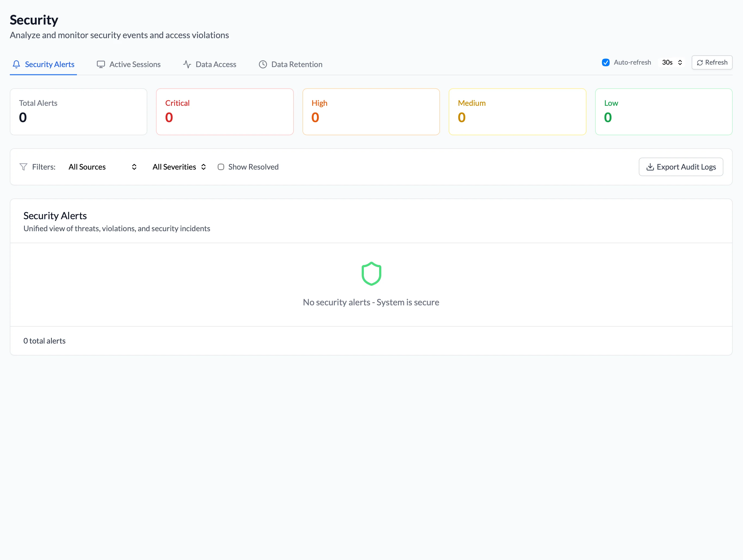The image size is (743, 560).
Task: Select the Critical severity summary card
Action: (x=224, y=112)
